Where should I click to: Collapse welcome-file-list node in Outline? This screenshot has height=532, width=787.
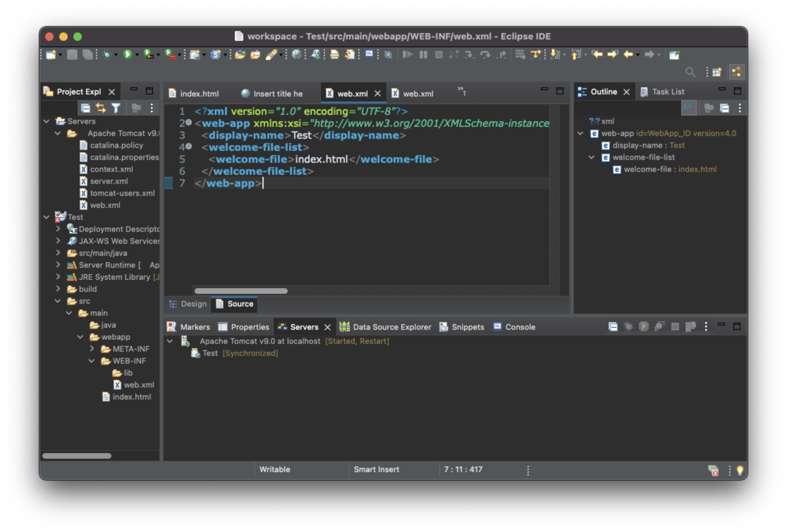[591, 157]
